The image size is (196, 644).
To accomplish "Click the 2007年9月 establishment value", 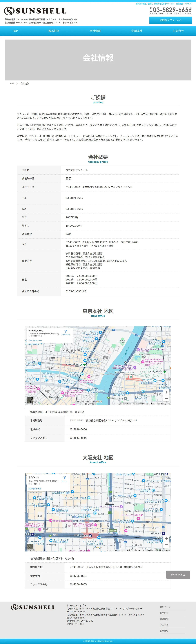I will coord(72,217).
